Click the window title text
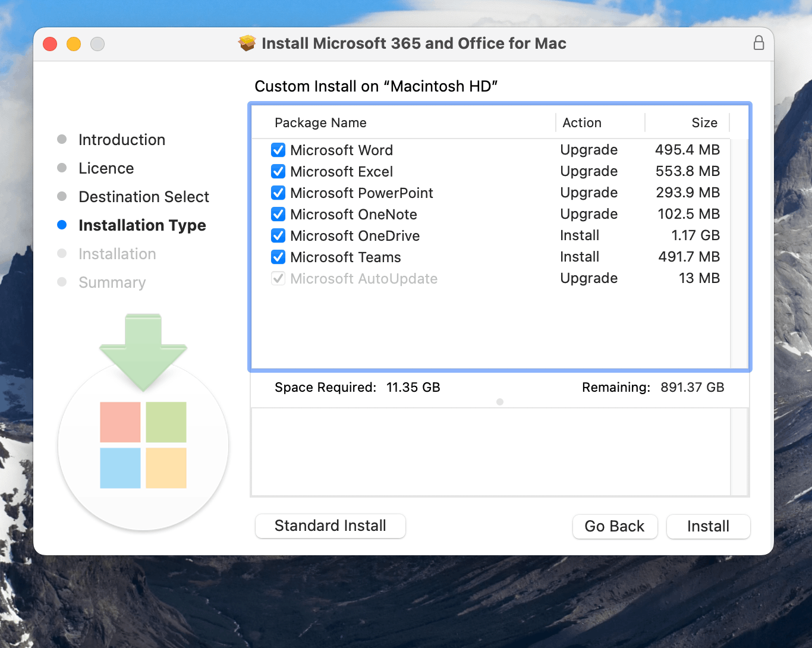This screenshot has height=648, width=812. tap(414, 43)
